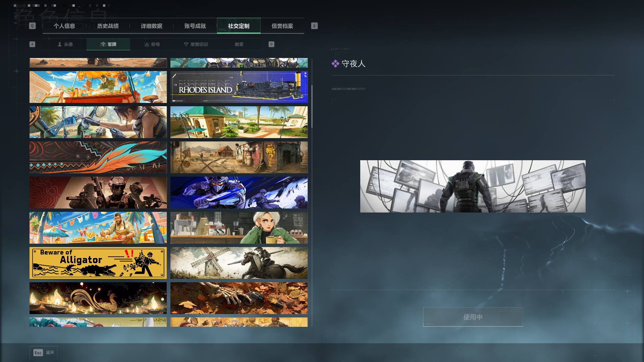644x362 pixels.
Task: Click the A key previous sub-tab icon
Action: [x=32, y=44]
